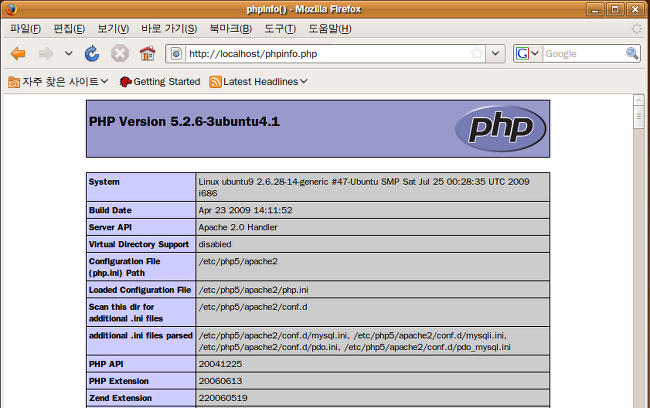Viewport: 650px width, 408px height.
Task: Maximize the Firefox window
Action: pyautogui.click(x=615, y=9)
